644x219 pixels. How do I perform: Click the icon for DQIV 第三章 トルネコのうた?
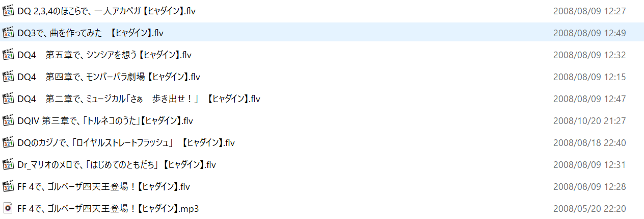(8, 120)
